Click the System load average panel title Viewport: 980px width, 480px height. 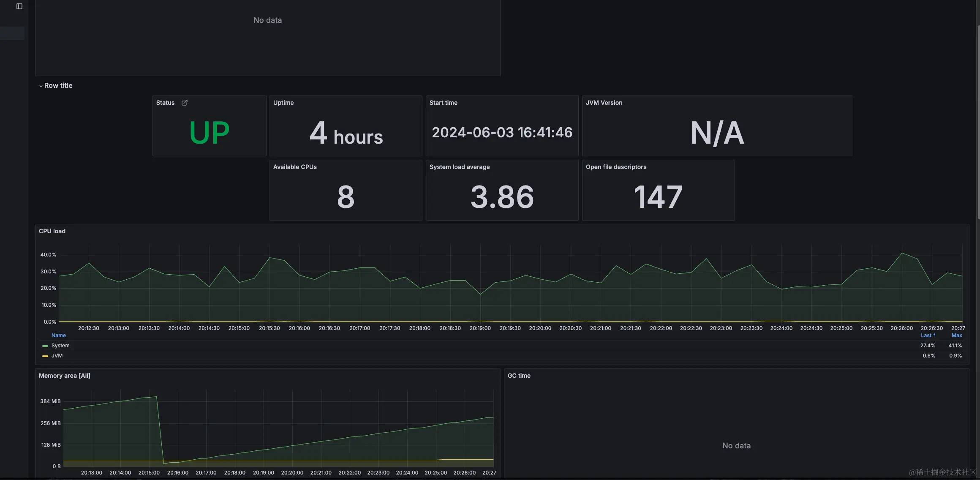pos(459,167)
